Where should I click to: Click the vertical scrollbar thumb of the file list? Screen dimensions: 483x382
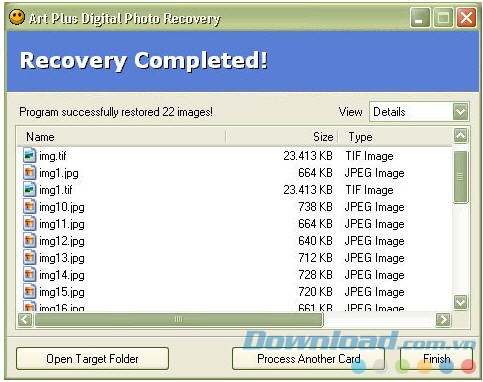[x=461, y=177]
